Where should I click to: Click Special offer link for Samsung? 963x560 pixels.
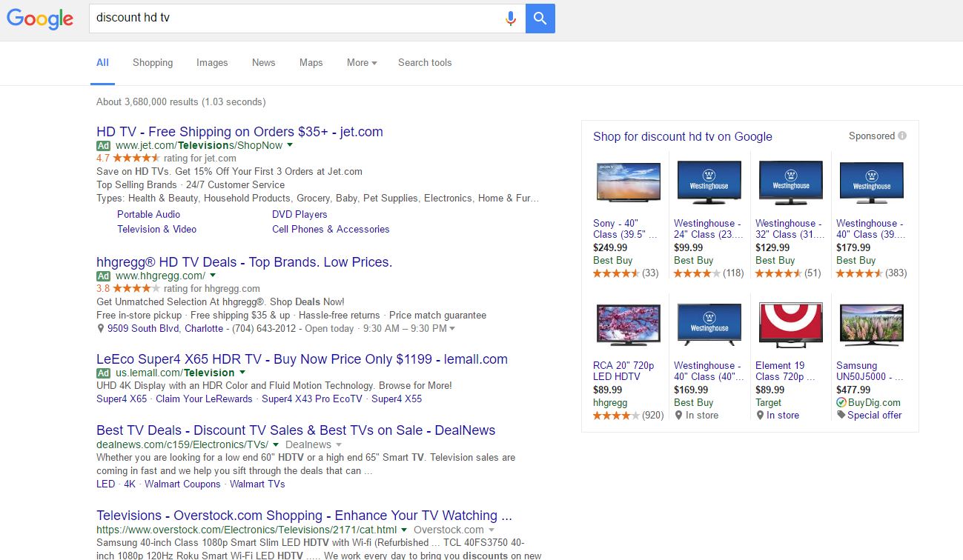point(875,416)
